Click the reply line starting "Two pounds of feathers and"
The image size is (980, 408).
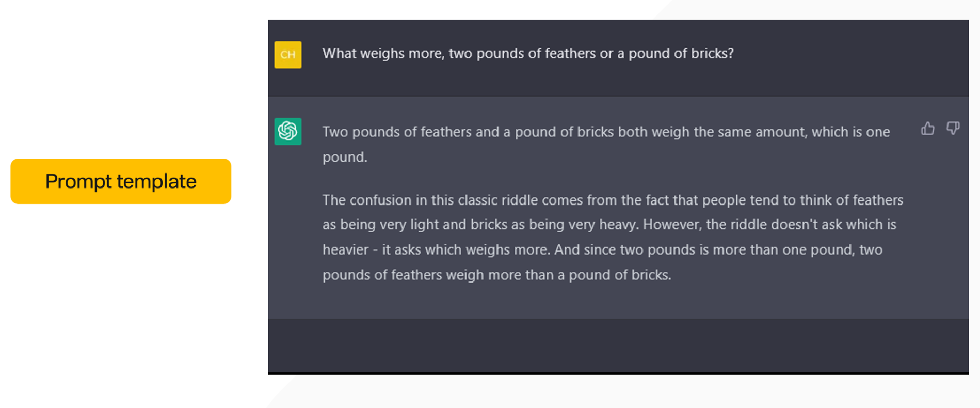point(606,132)
